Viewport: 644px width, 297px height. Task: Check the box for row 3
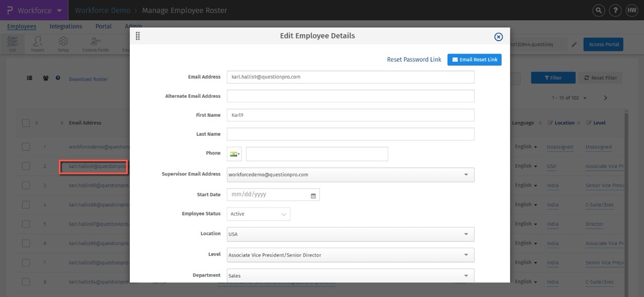pos(26,185)
